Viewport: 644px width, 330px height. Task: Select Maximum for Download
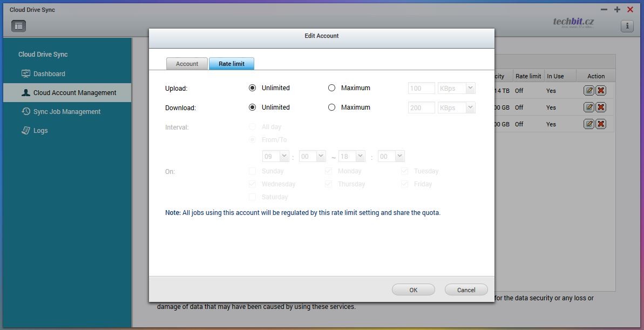pyautogui.click(x=332, y=107)
